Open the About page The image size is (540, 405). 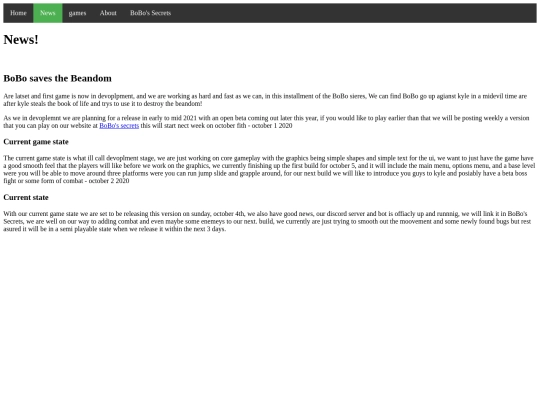108,13
